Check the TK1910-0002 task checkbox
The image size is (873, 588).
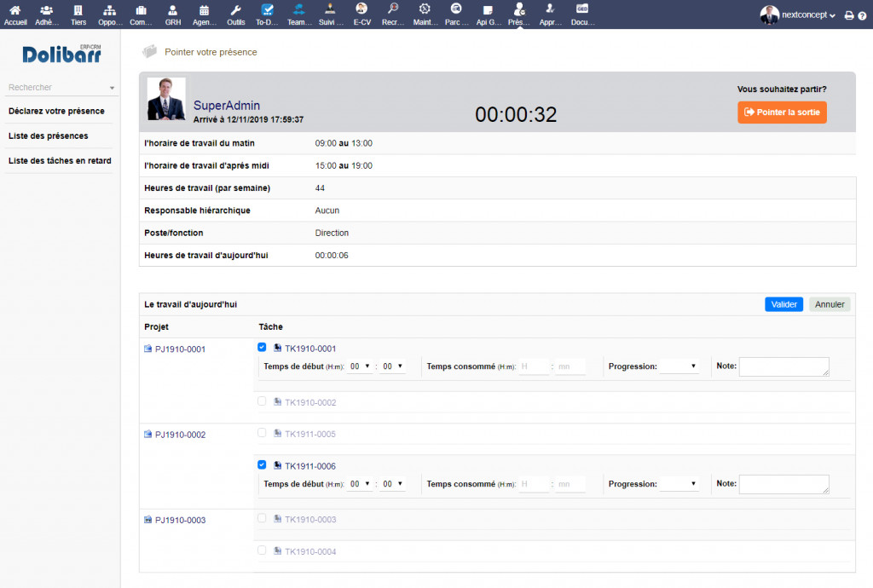click(262, 401)
